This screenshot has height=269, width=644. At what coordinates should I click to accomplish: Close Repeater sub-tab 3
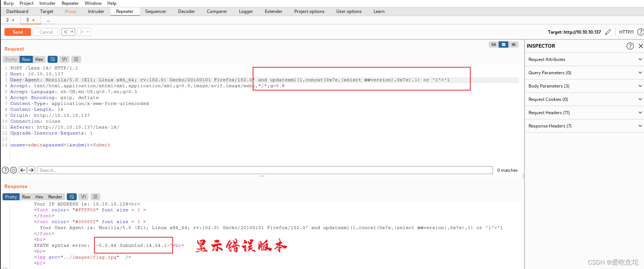[34, 20]
